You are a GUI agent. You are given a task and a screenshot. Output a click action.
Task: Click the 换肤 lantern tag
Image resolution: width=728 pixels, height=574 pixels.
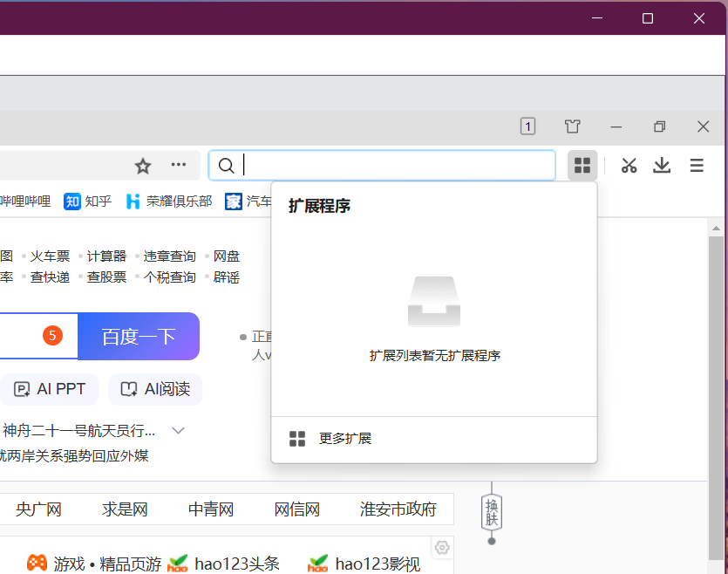492,512
